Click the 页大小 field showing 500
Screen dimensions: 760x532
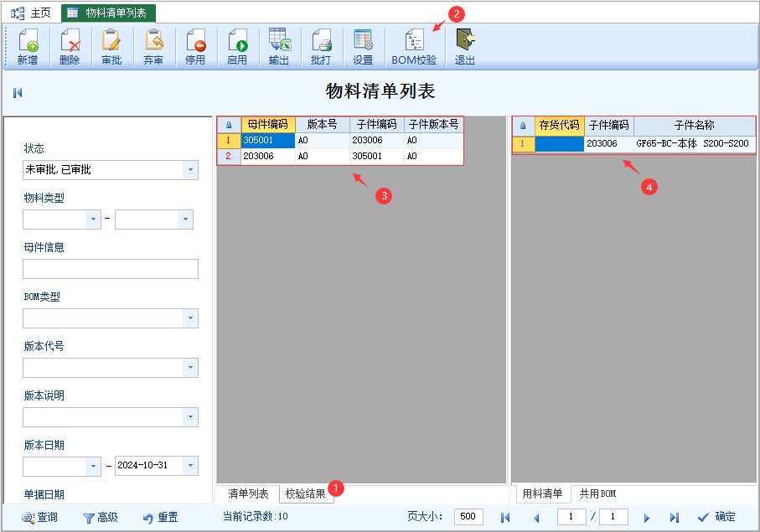[468, 516]
